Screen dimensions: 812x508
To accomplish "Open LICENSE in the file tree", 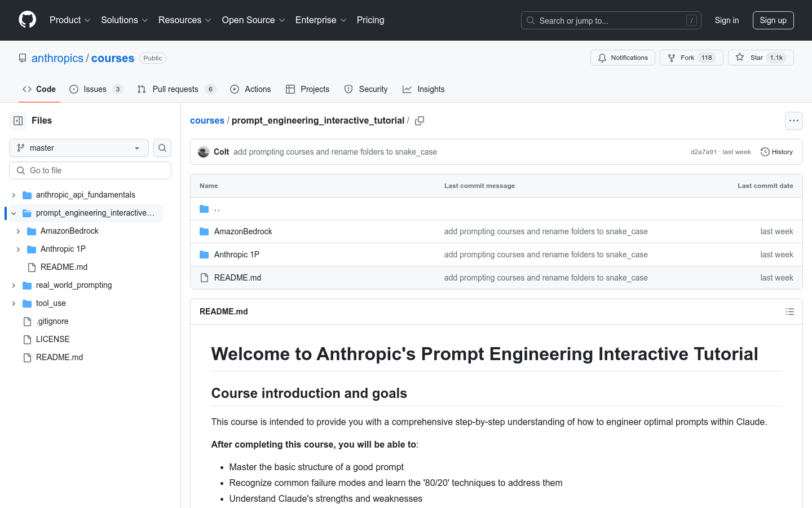I will click(x=53, y=339).
